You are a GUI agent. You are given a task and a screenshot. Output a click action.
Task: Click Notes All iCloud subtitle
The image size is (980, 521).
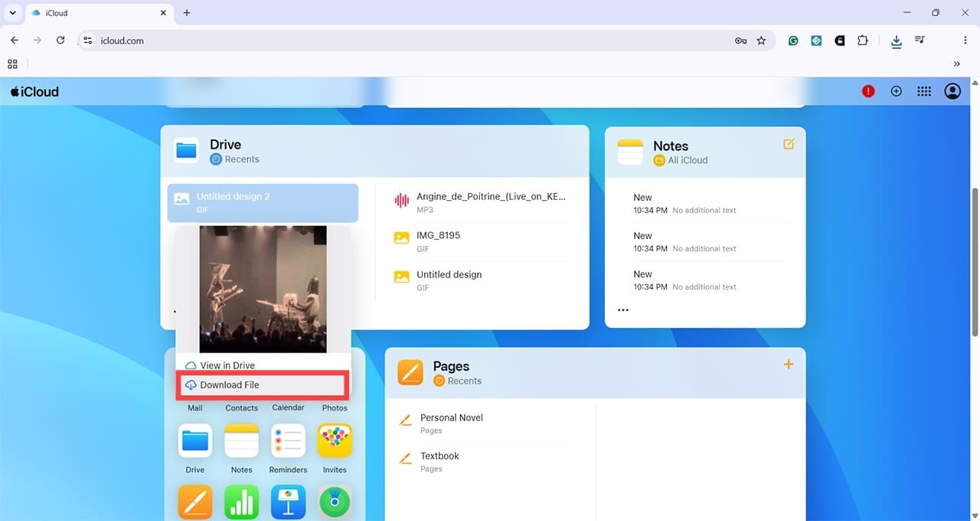tap(680, 160)
